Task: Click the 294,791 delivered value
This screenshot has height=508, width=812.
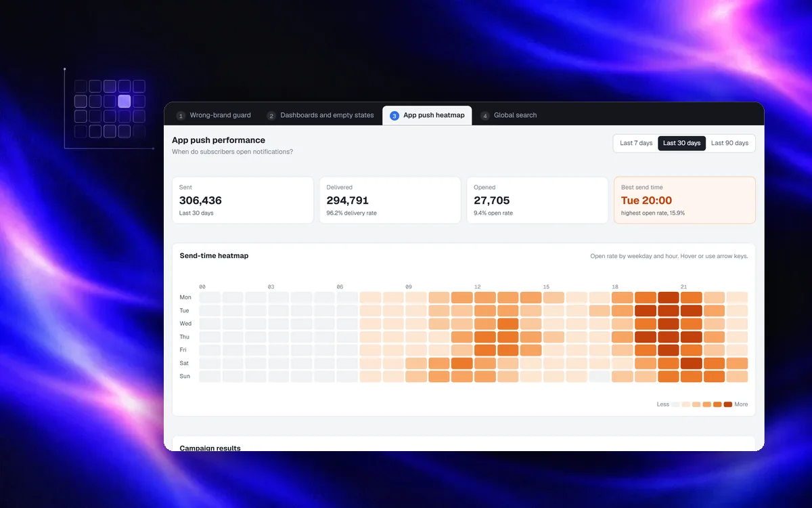Action: 348,200
